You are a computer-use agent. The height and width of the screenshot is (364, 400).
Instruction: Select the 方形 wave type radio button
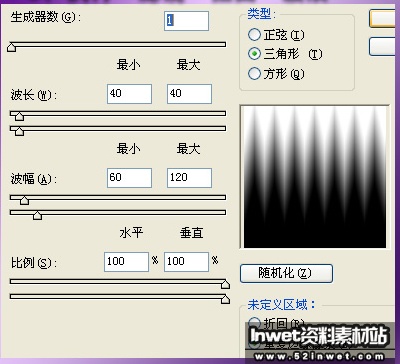[254, 73]
